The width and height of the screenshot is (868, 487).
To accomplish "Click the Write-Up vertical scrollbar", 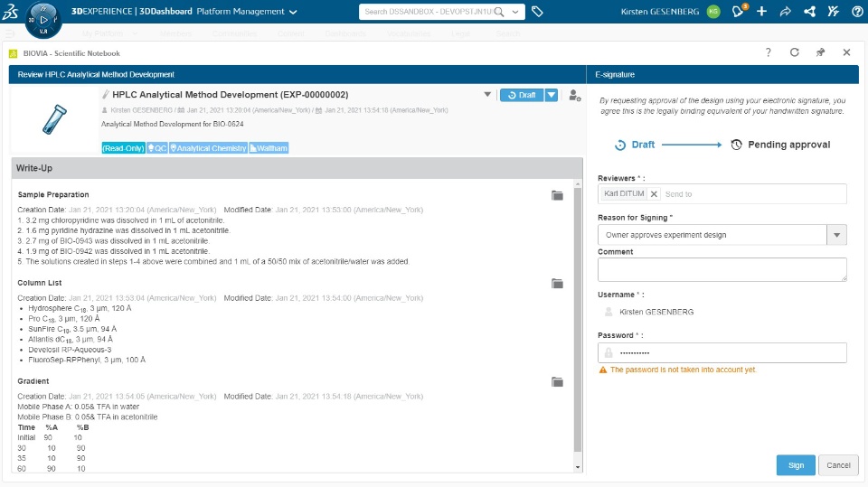I will click(x=579, y=316).
